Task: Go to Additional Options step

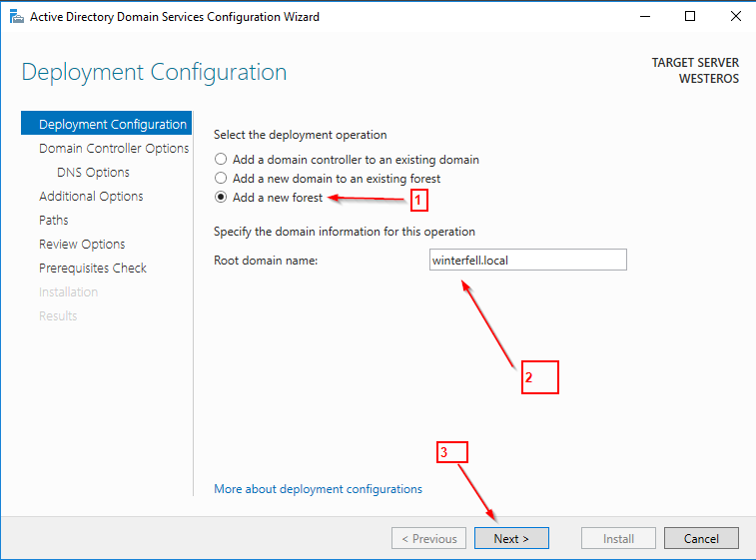Action: (91, 196)
